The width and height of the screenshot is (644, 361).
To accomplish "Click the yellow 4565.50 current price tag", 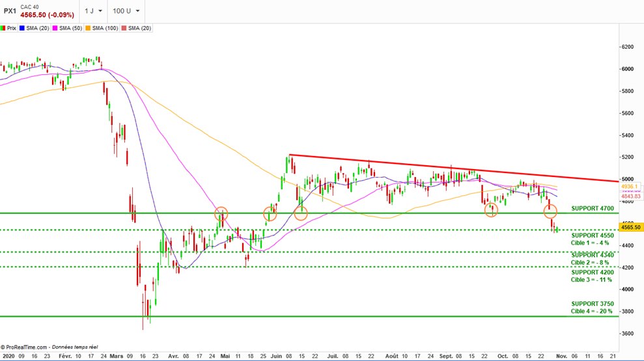I will point(630,227).
